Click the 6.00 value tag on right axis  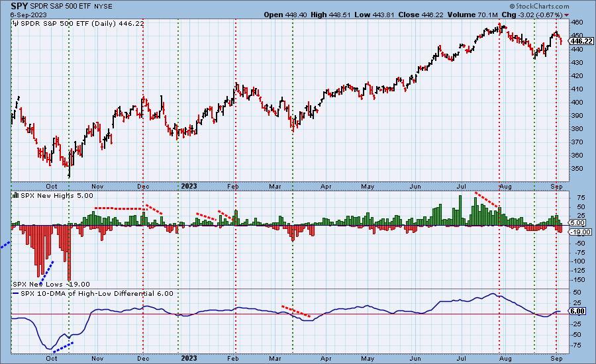tap(577, 311)
